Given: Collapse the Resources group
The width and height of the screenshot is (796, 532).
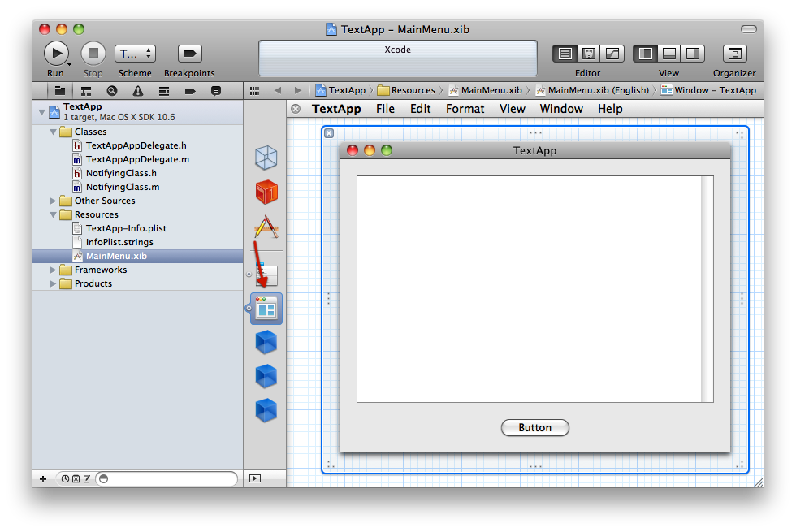Looking at the screenshot, I should 53,214.
